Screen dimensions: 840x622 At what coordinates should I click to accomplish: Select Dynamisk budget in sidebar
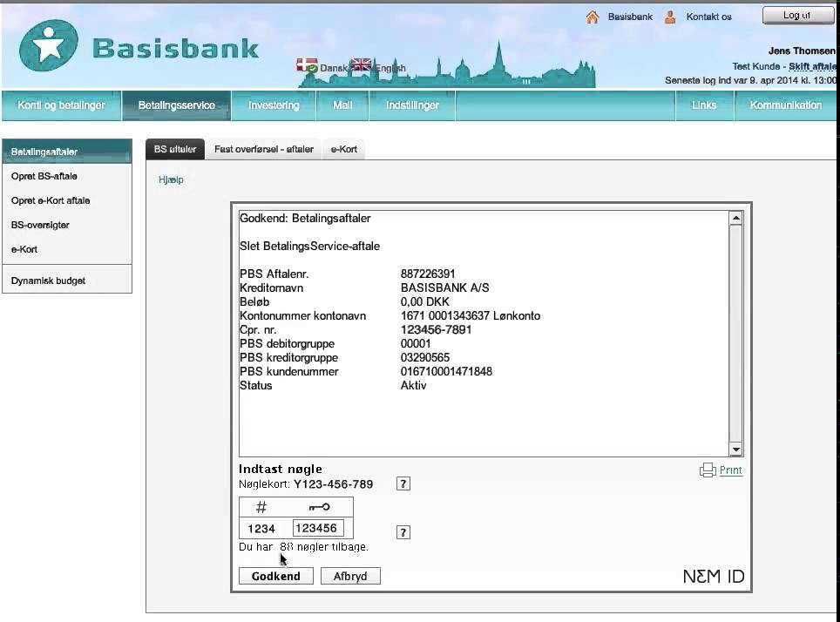click(x=67, y=281)
